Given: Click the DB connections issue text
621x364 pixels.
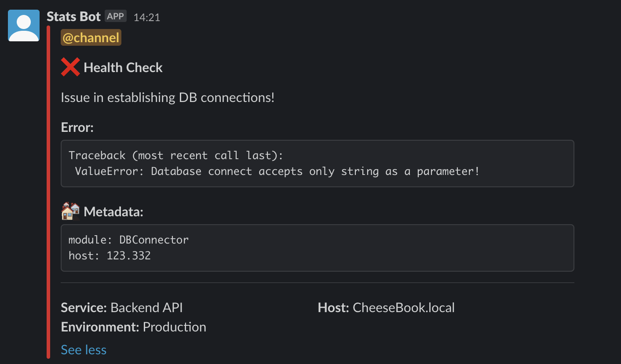Looking at the screenshot, I should (x=168, y=97).
